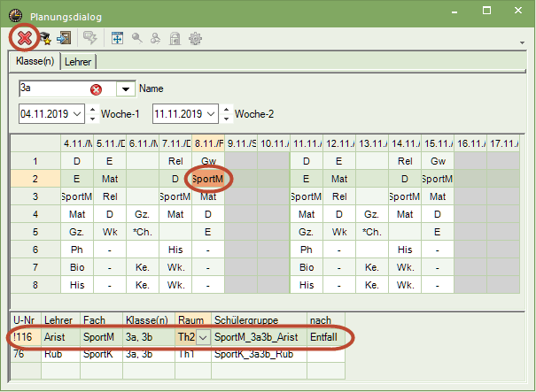Screen dimensions: 536x392
Task: Click the graduation cap with star icon
Action: point(45,38)
